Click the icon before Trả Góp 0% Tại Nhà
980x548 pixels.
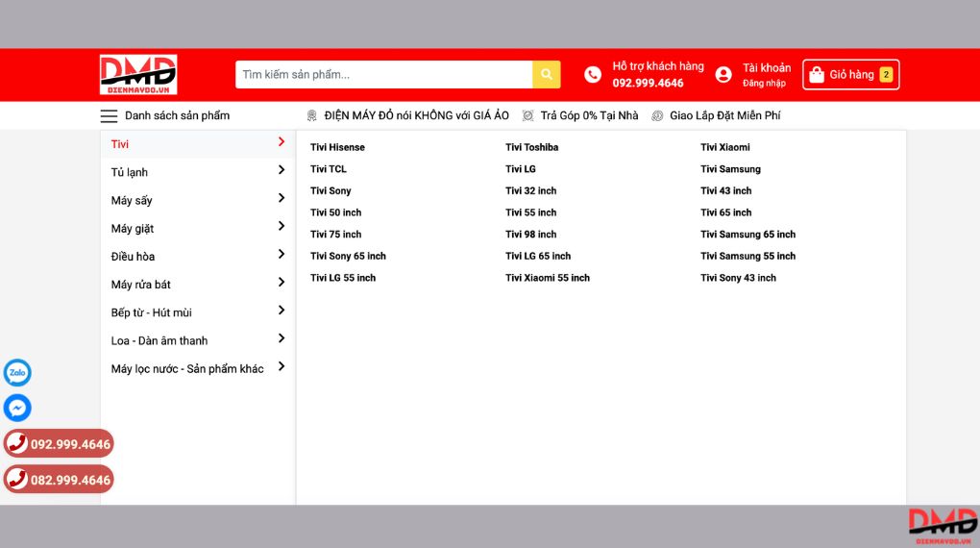[x=528, y=115]
